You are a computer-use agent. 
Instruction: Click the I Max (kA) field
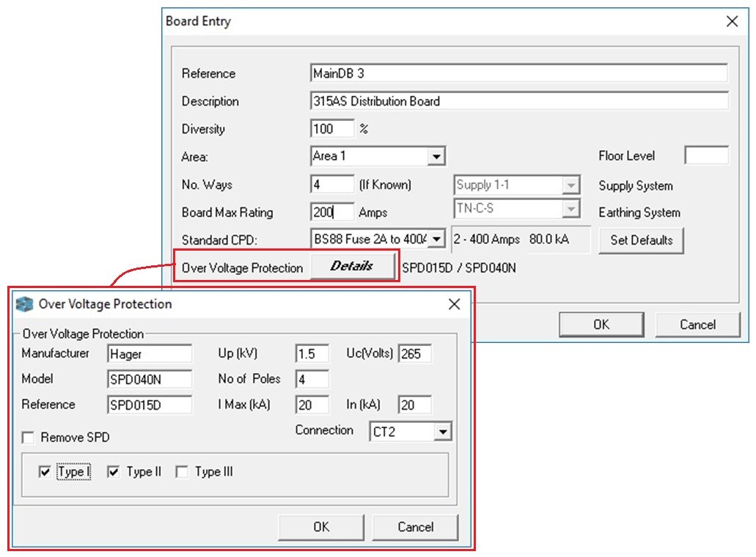pos(312,405)
